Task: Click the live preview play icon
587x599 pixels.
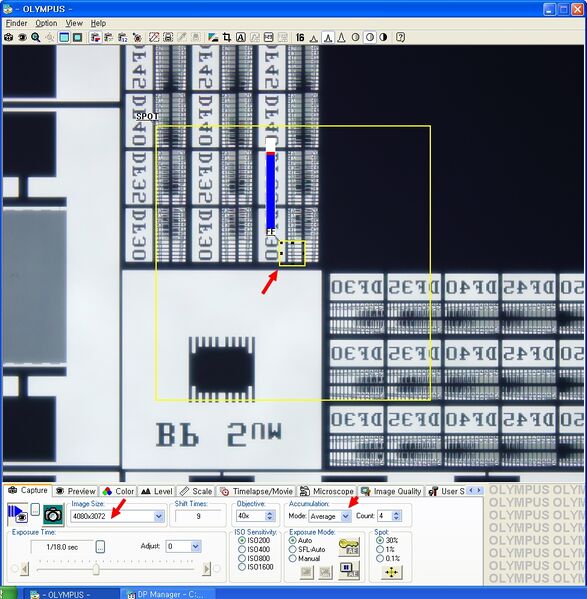Action: pyautogui.click(x=17, y=514)
